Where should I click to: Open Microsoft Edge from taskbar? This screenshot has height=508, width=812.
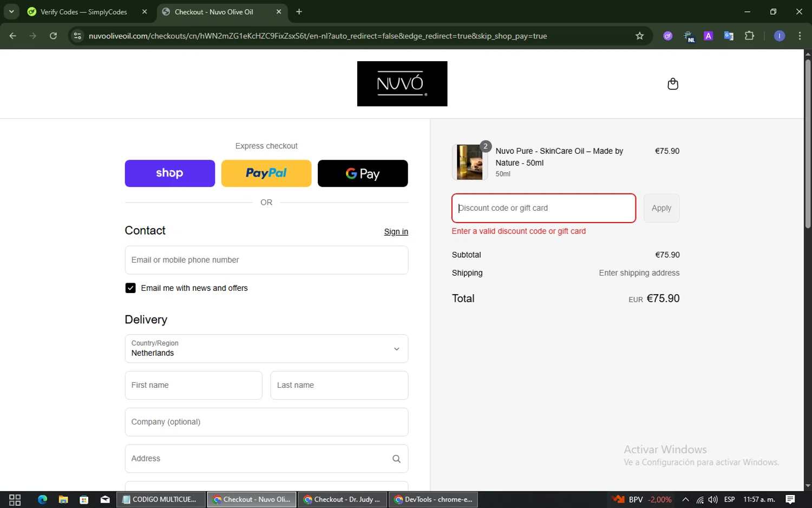coord(42,499)
